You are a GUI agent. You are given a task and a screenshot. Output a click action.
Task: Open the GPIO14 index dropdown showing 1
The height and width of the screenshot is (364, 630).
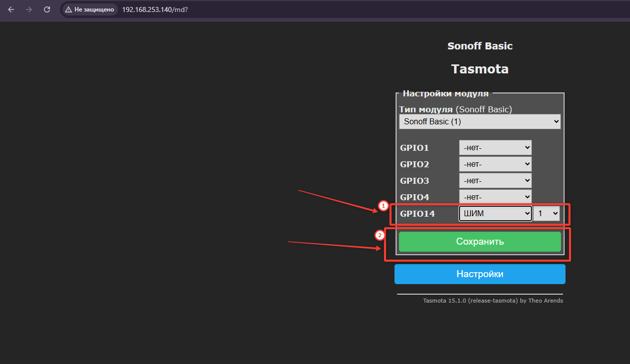pos(546,214)
